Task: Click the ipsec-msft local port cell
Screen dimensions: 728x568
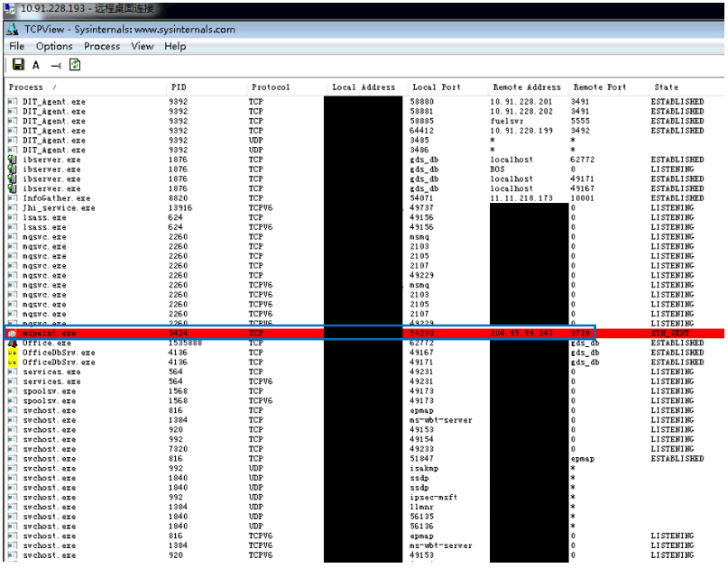Action: click(x=434, y=498)
